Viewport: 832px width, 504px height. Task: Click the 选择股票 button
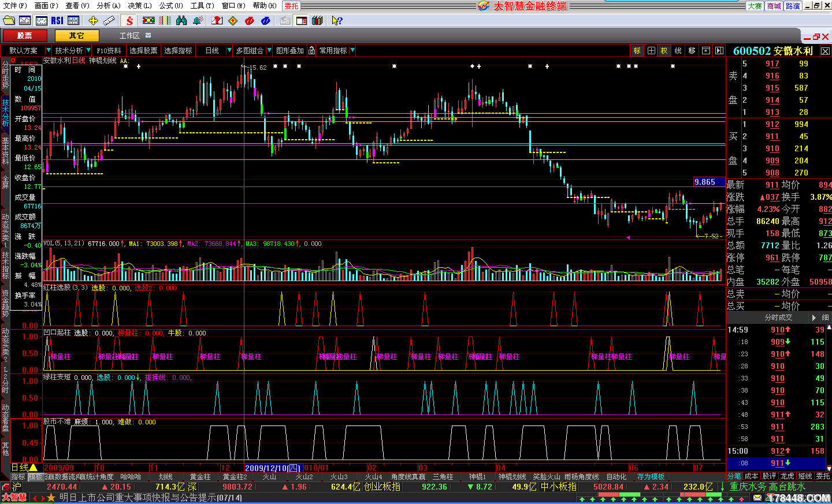tap(143, 51)
